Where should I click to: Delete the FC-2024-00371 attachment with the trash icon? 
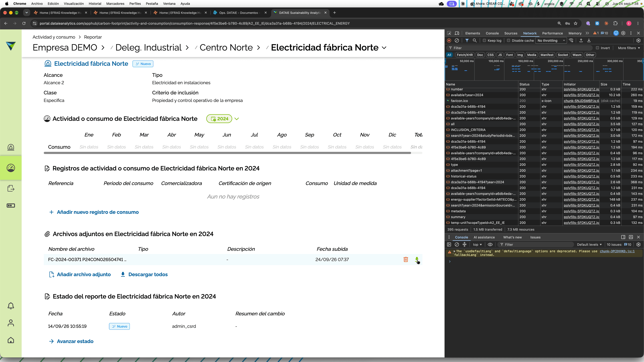tap(406, 260)
